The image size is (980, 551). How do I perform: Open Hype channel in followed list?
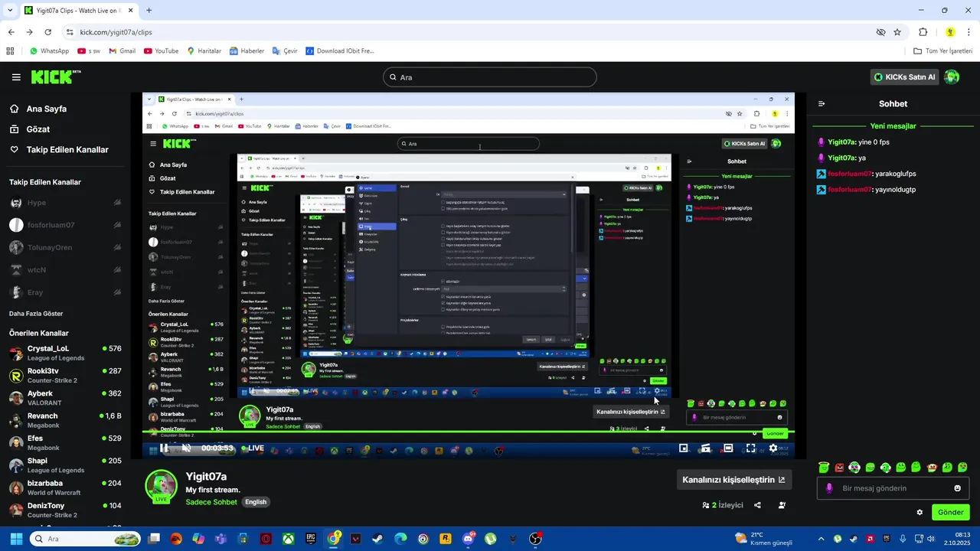pos(65,203)
